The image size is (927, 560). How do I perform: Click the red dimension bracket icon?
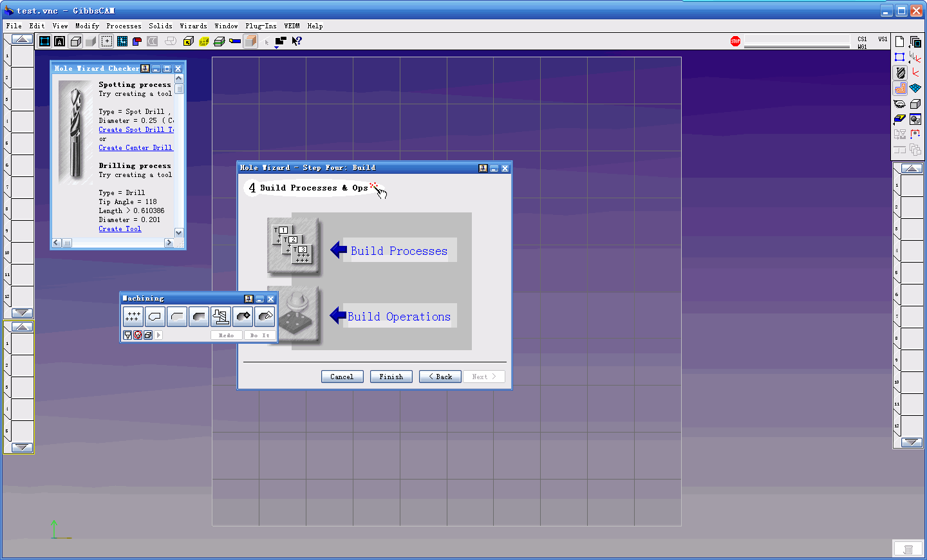[x=915, y=134]
